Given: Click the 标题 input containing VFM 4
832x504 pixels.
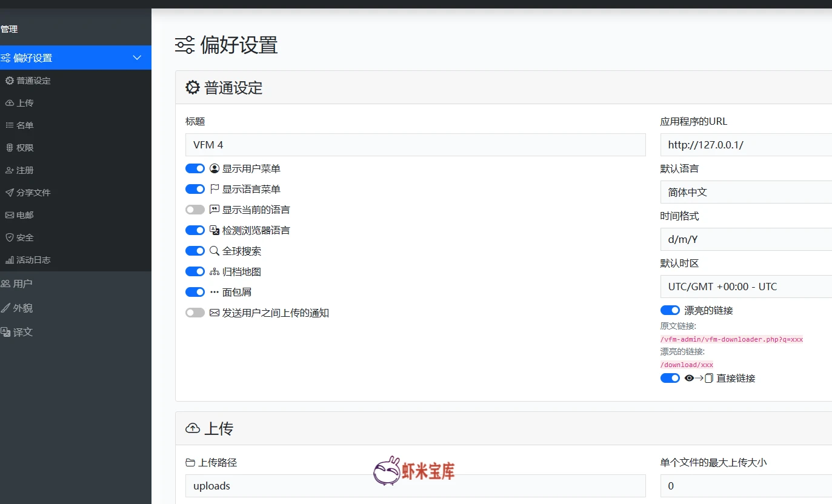Looking at the screenshot, I should coord(416,145).
